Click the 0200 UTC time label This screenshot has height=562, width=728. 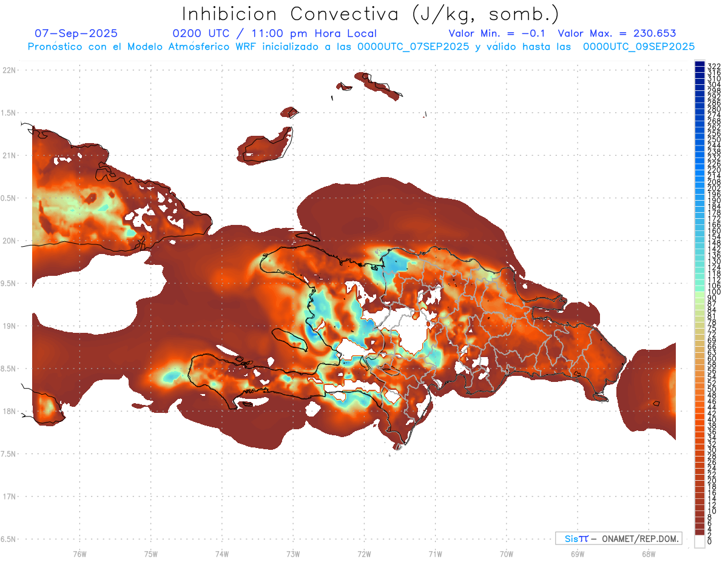201,33
